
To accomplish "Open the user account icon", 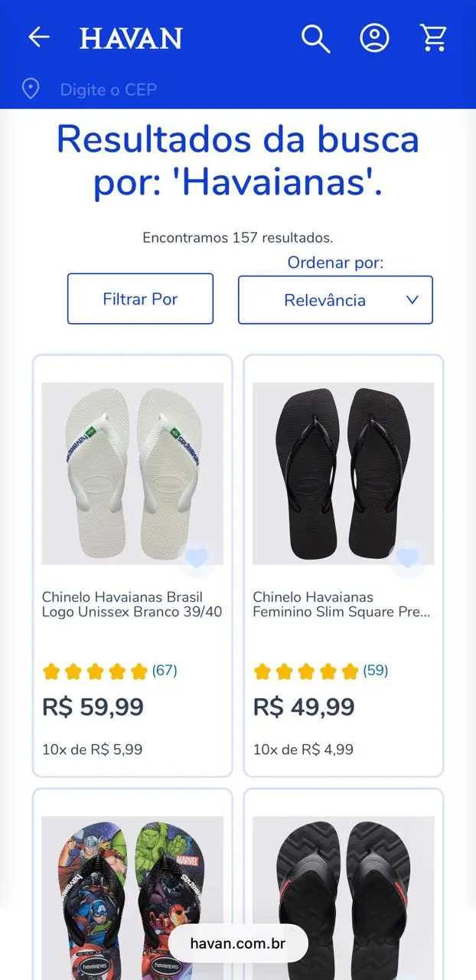I will (374, 38).
